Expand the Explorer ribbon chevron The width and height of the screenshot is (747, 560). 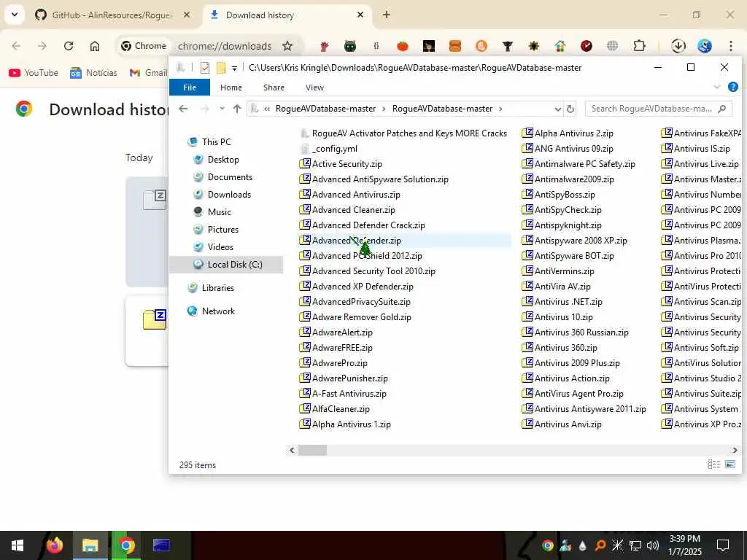717,87
